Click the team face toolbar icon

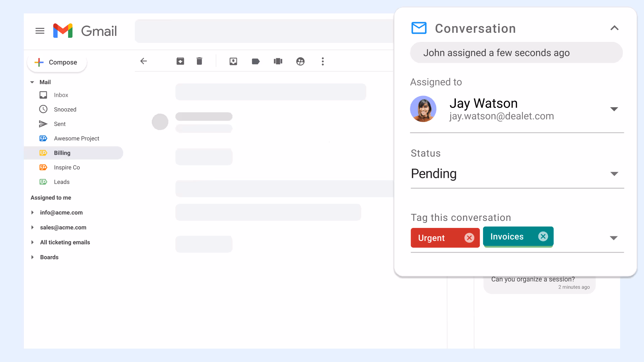click(300, 61)
